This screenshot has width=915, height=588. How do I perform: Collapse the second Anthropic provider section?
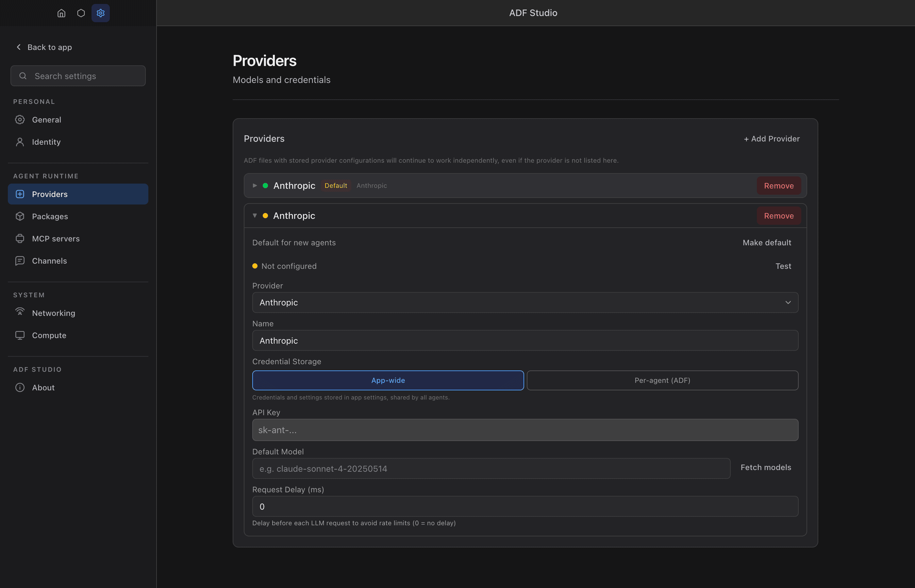point(255,216)
